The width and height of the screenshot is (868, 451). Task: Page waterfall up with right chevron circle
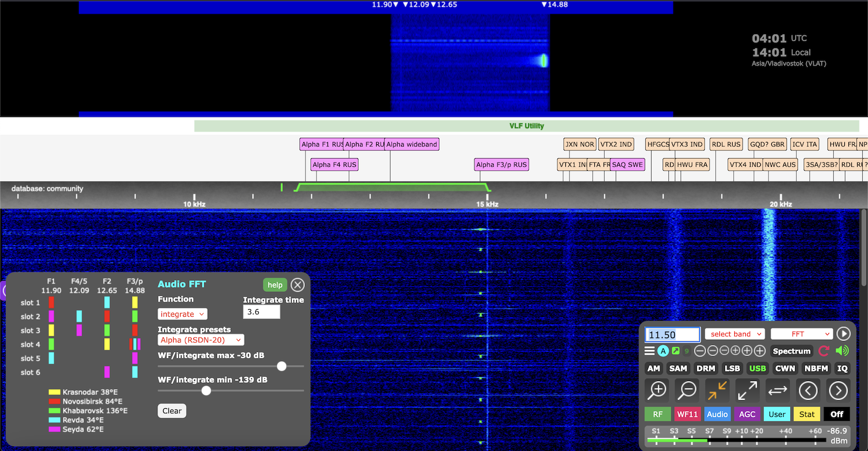pyautogui.click(x=838, y=390)
